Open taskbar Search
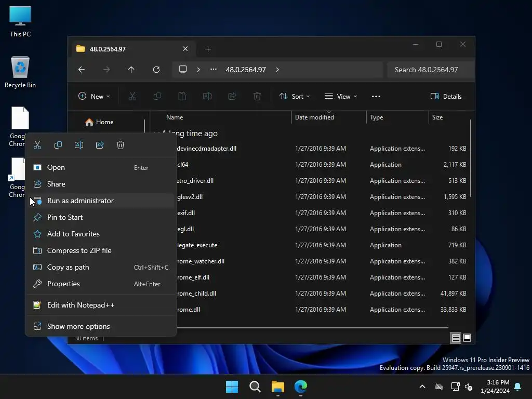Image resolution: width=532 pixels, height=399 pixels. click(255, 387)
